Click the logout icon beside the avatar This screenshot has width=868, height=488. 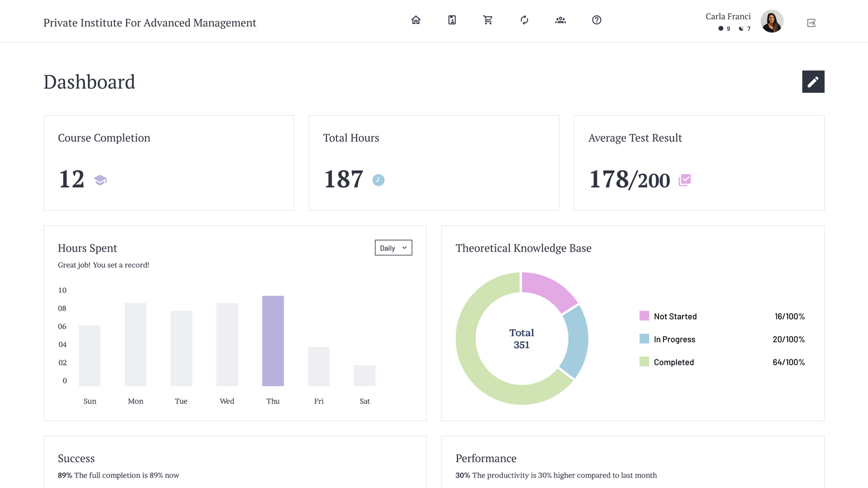click(811, 23)
